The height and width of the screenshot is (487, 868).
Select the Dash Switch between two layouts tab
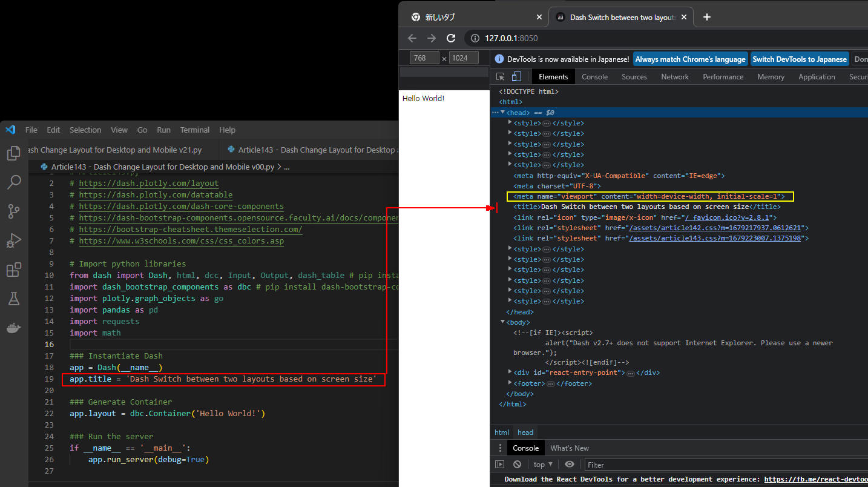click(620, 17)
